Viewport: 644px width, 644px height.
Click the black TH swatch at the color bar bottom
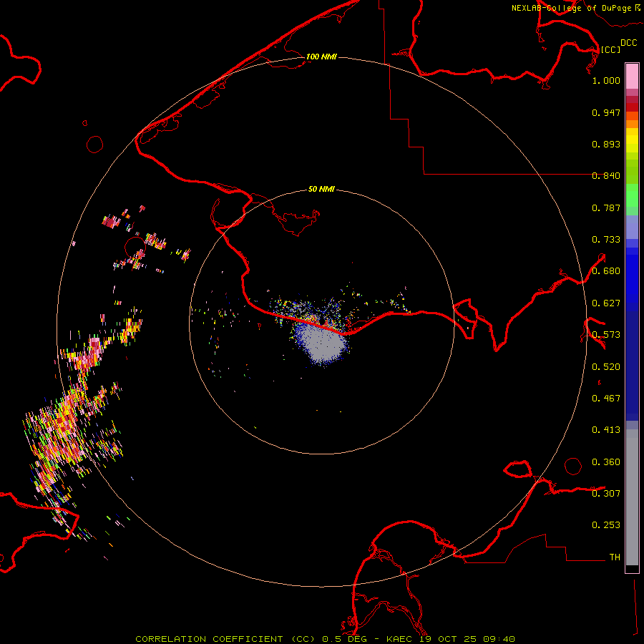(632, 569)
